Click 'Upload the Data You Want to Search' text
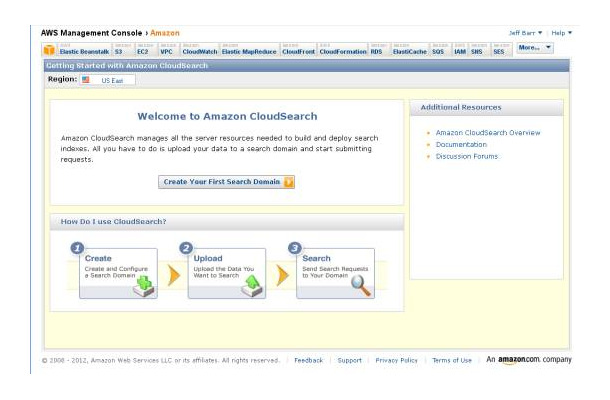 [224, 272]
